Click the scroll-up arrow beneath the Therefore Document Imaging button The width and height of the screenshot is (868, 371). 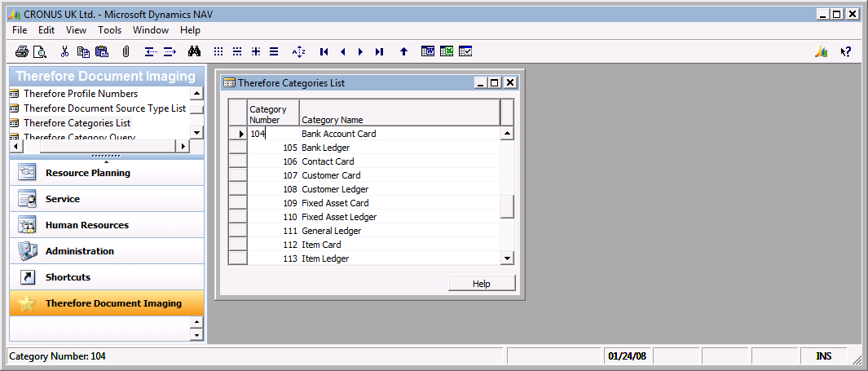tap(196, 322)
